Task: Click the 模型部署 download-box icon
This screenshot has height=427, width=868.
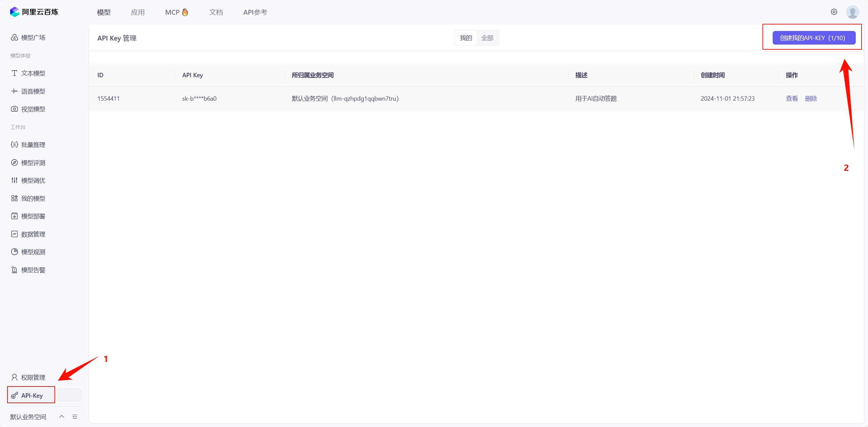Action: [x=14, y=216]
